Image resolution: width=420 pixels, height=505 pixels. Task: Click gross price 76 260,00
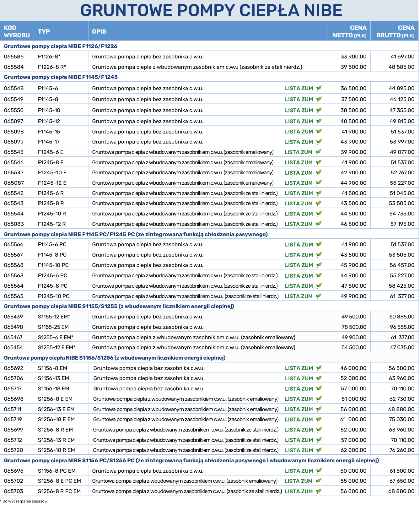click(x=402, y=450)
